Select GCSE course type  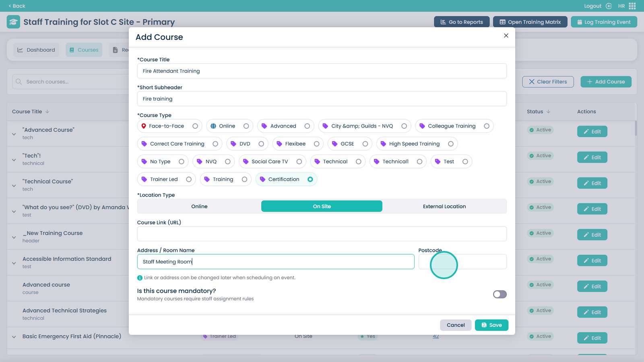tap(350, 144)
